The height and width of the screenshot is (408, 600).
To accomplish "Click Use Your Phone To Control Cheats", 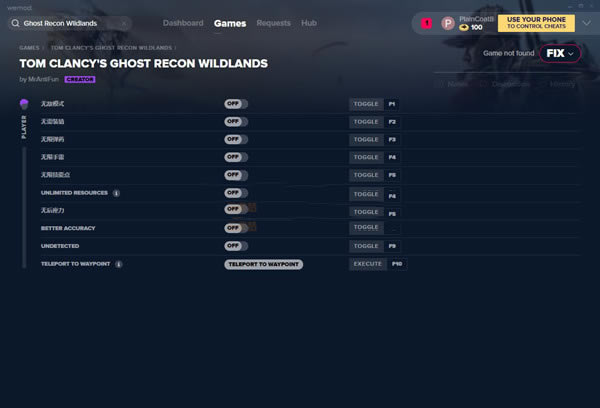I will (536, 23).
